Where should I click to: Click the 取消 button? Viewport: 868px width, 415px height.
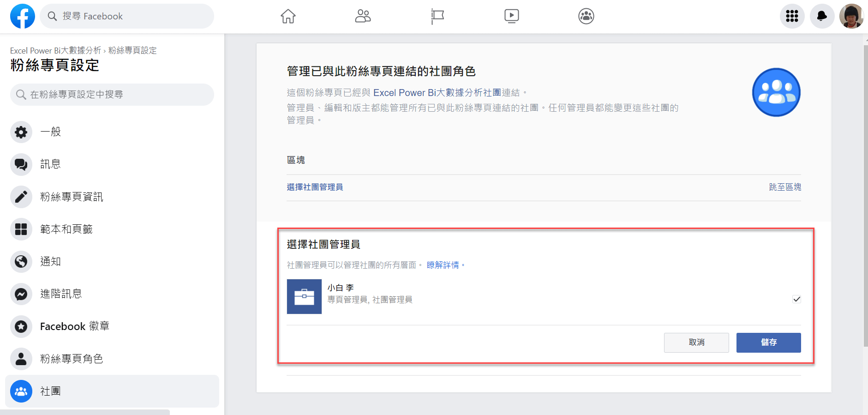[x=696, y=343]
